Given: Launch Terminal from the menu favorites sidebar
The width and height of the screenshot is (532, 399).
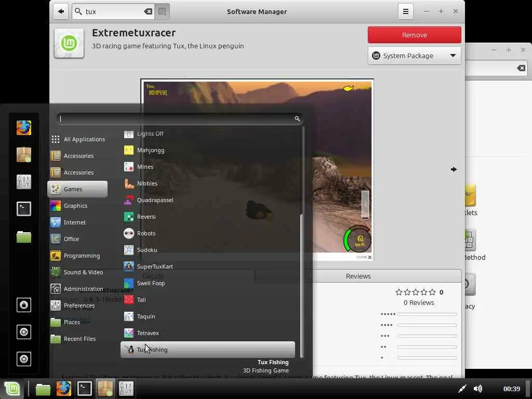Looking at the screenshot, I should tap(24, 209).
